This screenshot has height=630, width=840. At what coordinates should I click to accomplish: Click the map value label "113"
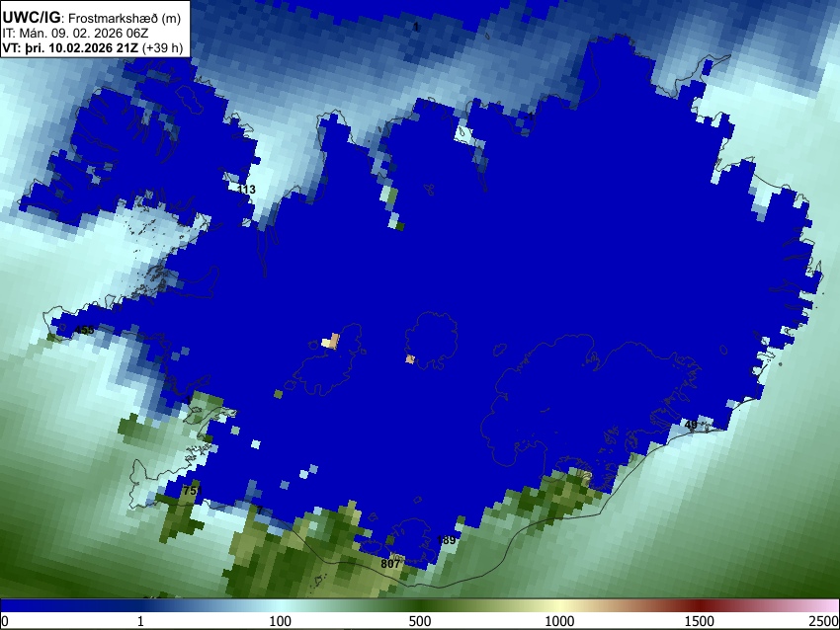coord(246,190)
